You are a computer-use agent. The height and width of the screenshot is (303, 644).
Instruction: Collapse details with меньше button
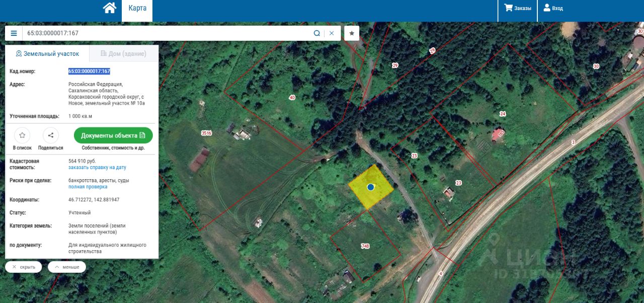click(x=67, y=267)
